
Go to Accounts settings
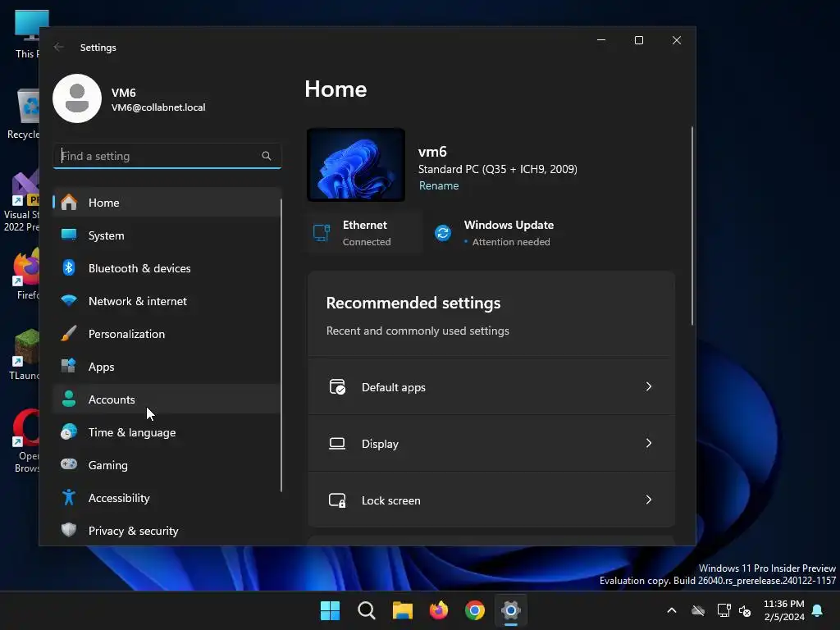tap(167, 399)
